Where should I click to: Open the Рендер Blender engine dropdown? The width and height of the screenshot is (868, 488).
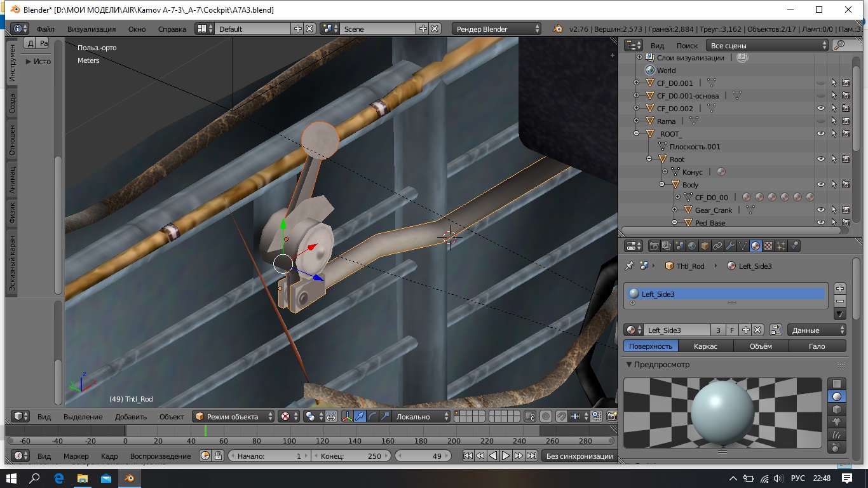pos(497,29)
